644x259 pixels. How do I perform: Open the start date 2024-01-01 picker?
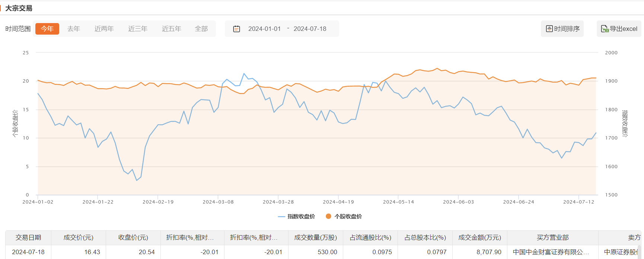(264, 29)
